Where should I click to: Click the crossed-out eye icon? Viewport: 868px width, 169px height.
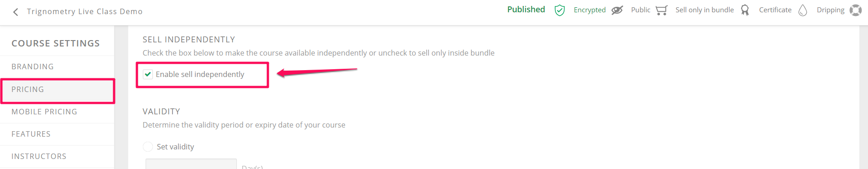pos(617,10)
